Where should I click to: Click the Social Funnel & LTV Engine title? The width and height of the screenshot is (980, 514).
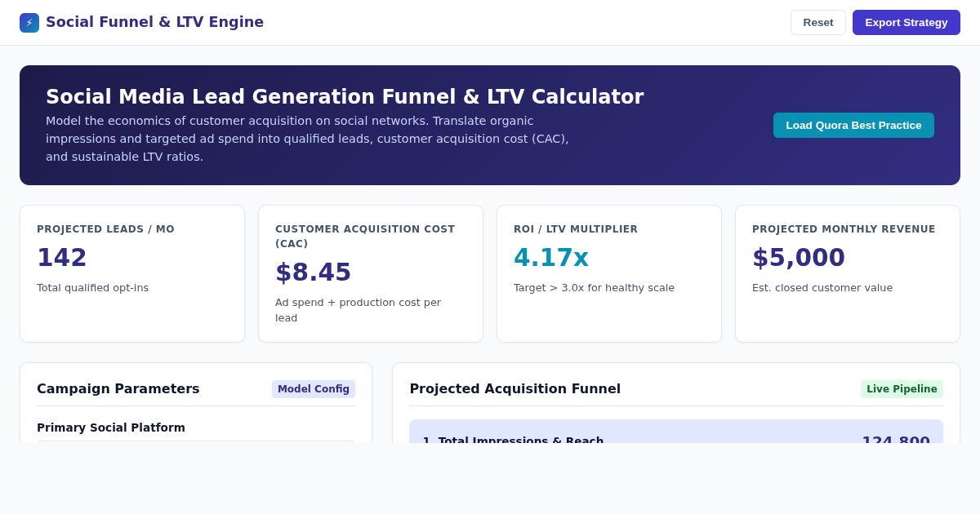(x=154, y=22)
